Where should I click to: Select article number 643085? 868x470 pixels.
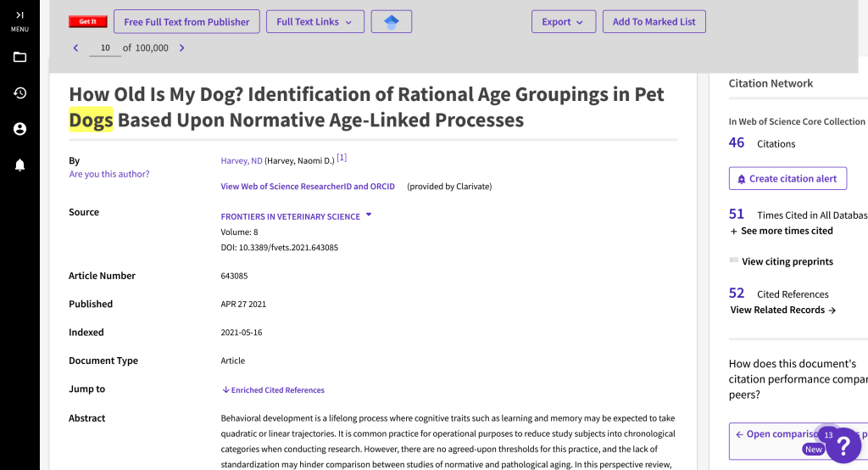pyautogui.click(x=234, y=276)
